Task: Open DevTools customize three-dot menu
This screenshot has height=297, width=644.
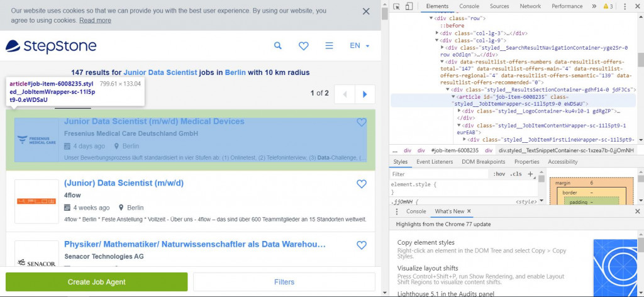Action: [625, 6]
